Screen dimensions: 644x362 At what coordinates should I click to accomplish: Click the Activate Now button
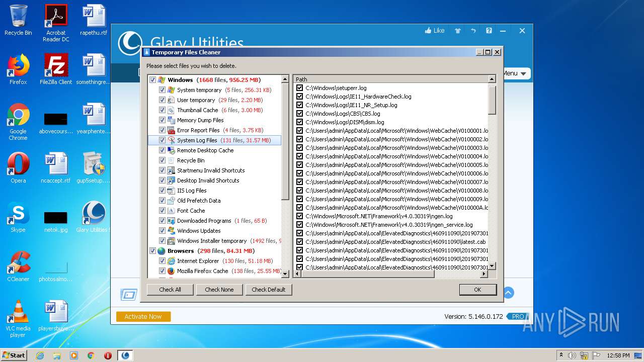[143, 316]
